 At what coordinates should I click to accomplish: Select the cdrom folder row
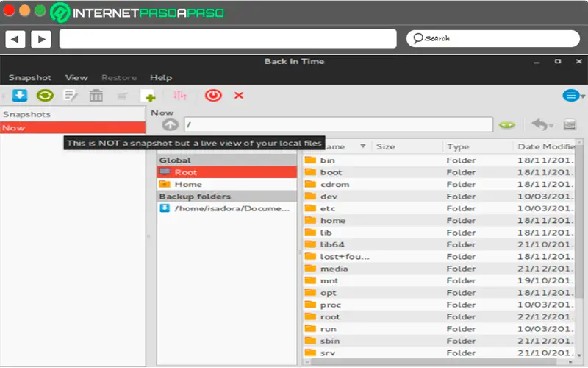pyautogui.click(x=439, y=185)
